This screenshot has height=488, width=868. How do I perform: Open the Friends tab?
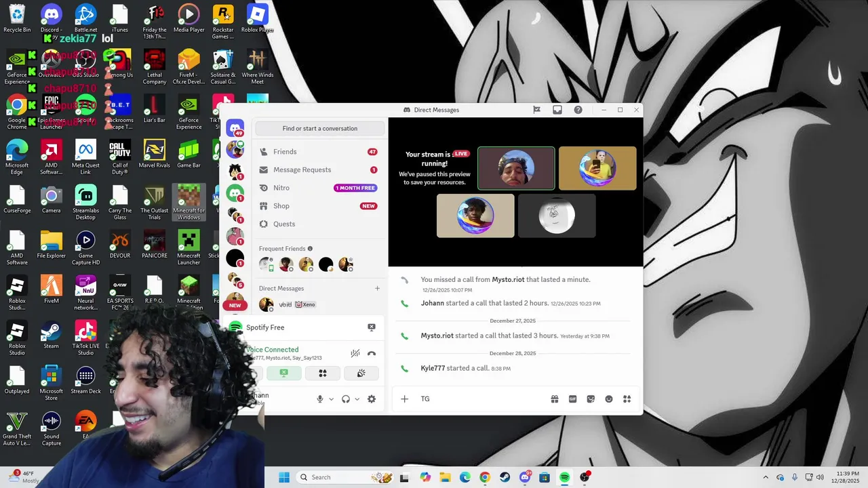[x=319, y=152]
